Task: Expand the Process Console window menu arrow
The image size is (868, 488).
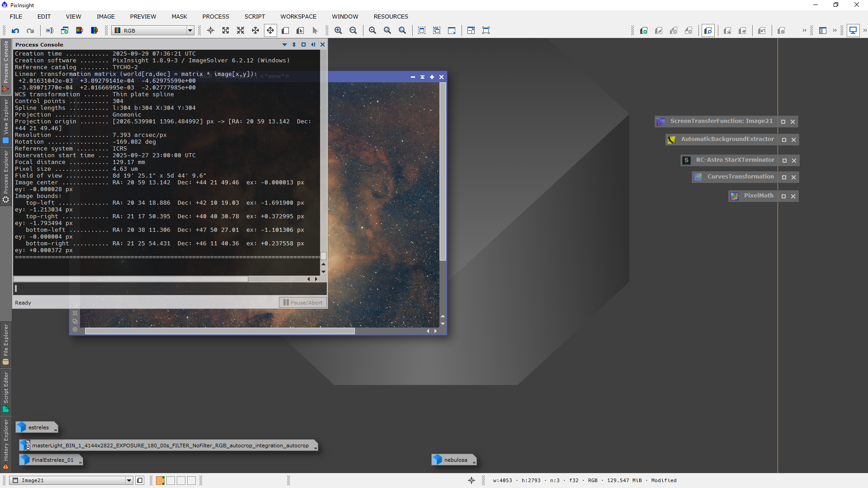Action: click(x=284, y=44)
